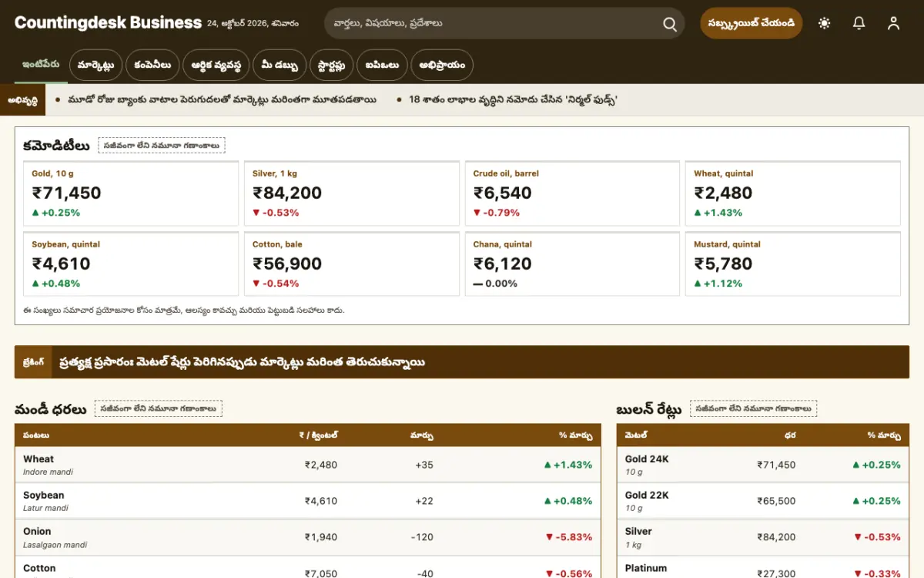924x578 pixels.
Task: Click the ₹27,300 Platinum price
Action: (x=776, y=574)
